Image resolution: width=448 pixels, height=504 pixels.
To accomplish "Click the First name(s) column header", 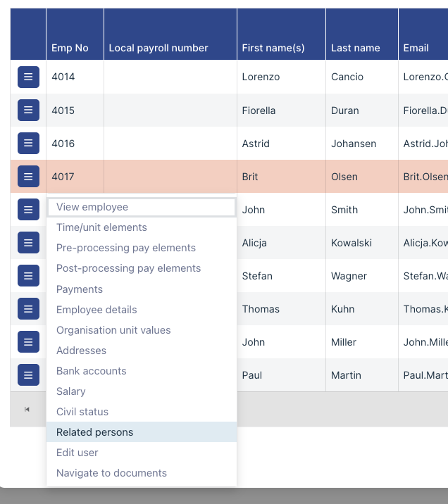I will (273, 48).
